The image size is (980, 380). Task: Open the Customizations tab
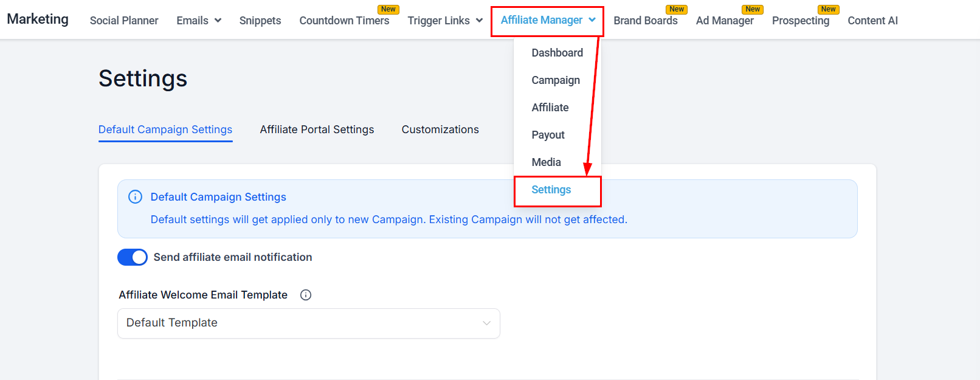[440, 130]
